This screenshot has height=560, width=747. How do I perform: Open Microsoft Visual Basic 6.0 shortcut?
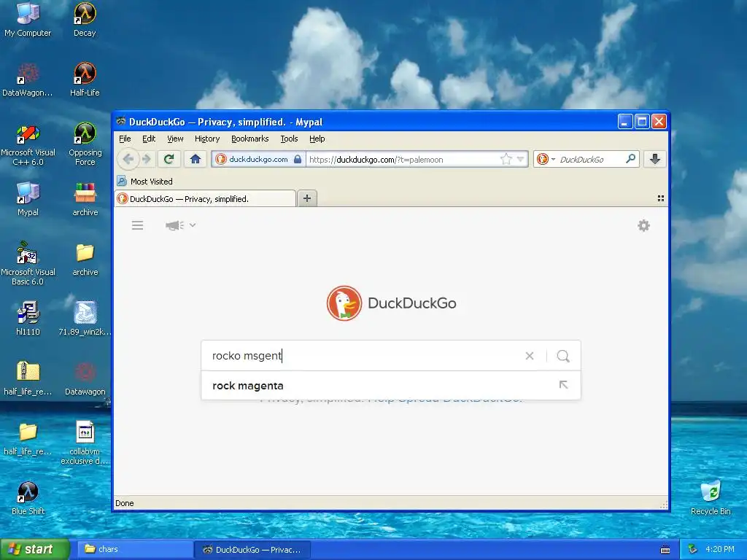[28, 264]
